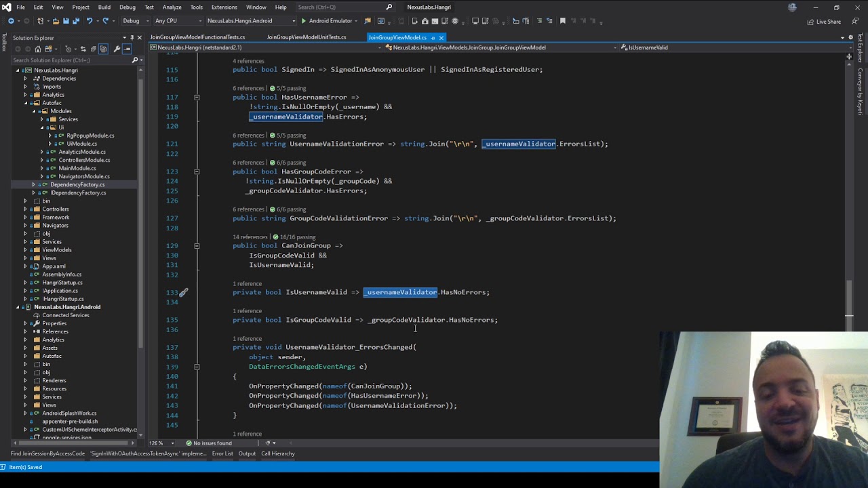Collapse the Modules folder node
Image resolution: width=868 pixels, height=488 pixels.
tap(34, 111)
